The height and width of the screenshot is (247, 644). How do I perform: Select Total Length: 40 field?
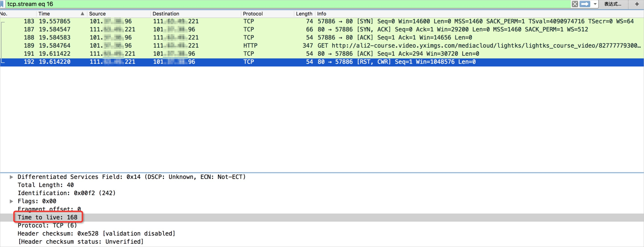click(x=45, y=185)
